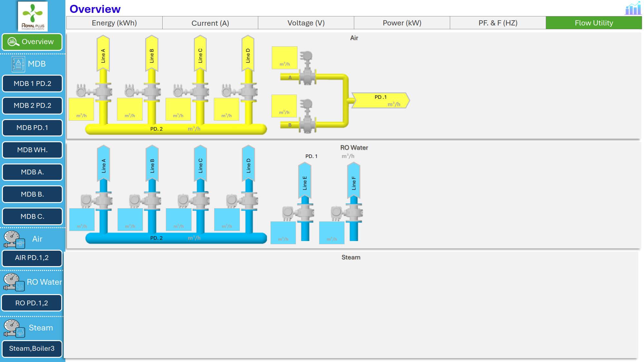The width and height of the screenshot is (644, 362).
Task: Click the MDB panel icon in sidebar
Action: (18, 64)
